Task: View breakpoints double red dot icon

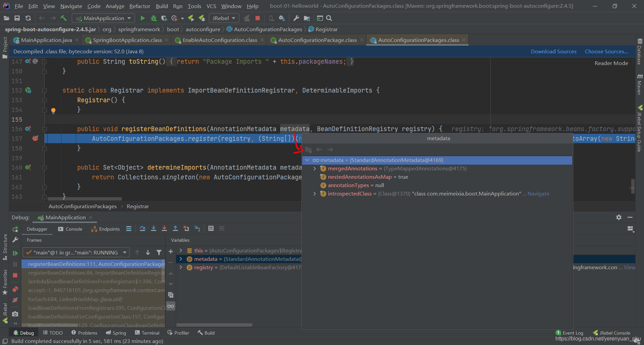Action: point(15,289)
